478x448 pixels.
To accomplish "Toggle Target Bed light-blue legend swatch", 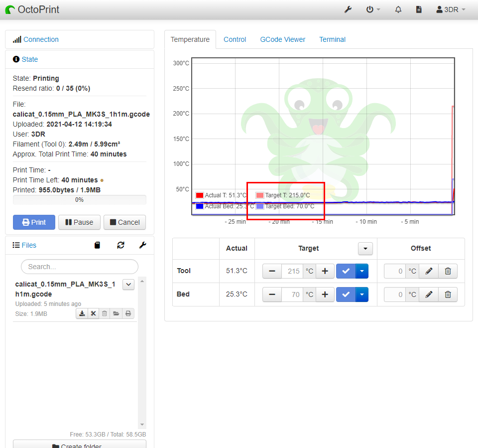I will tap(260, 206).
